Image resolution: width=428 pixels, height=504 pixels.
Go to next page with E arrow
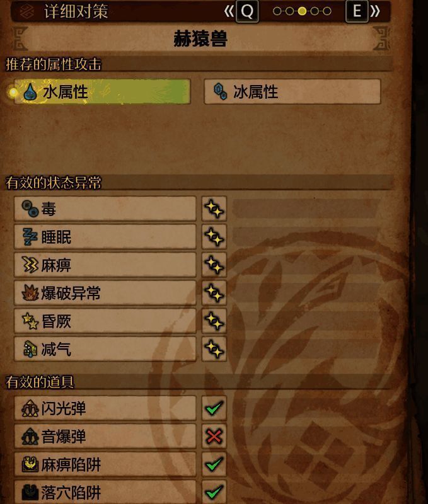363,11
